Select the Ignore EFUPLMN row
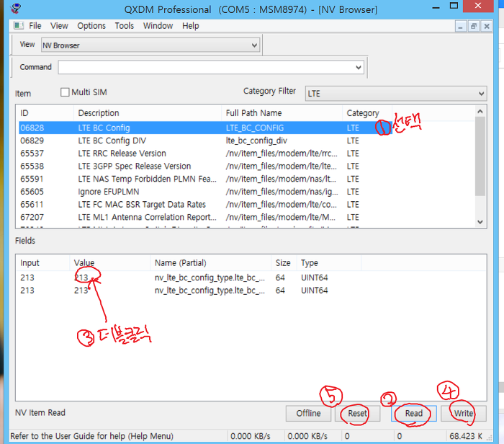This screenshot has height=444, width=504. [204, 192]
